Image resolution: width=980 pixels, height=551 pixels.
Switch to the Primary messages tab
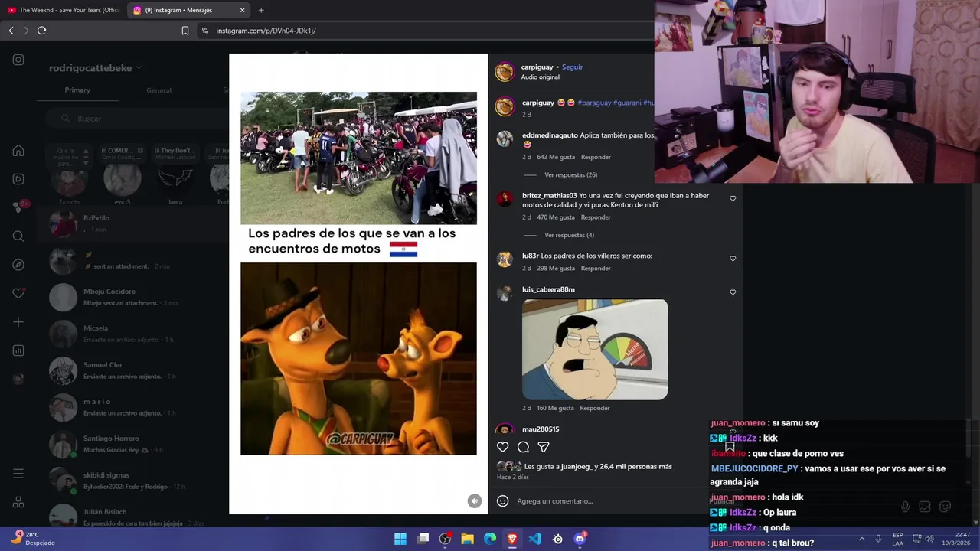[x=77, y=90]
